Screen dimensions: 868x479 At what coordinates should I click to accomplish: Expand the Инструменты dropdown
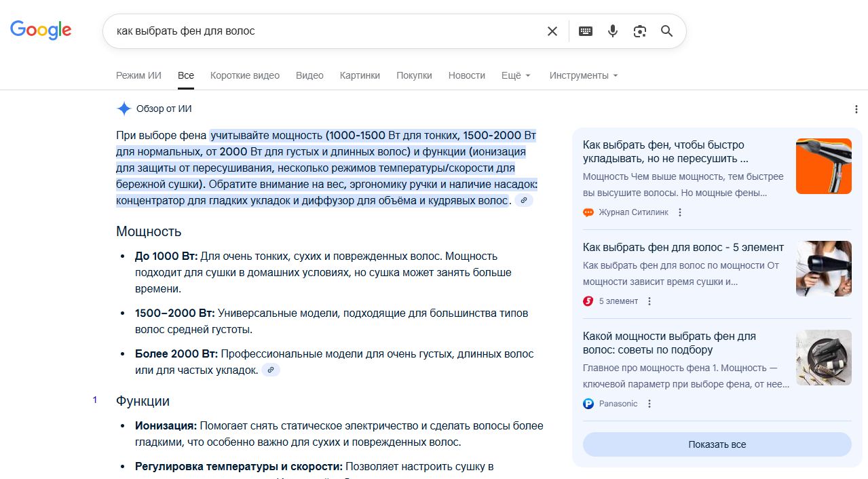click(x=584, y=75)
